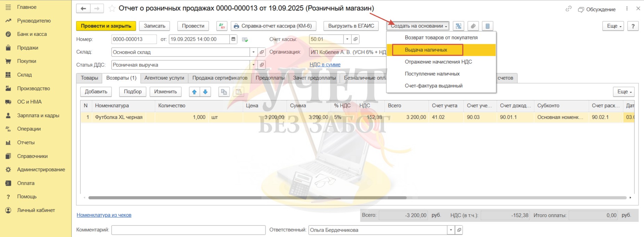Screen dimensions: 644x237
Task: Open the date calendar picker icon
Action: [x=233, y=39]
